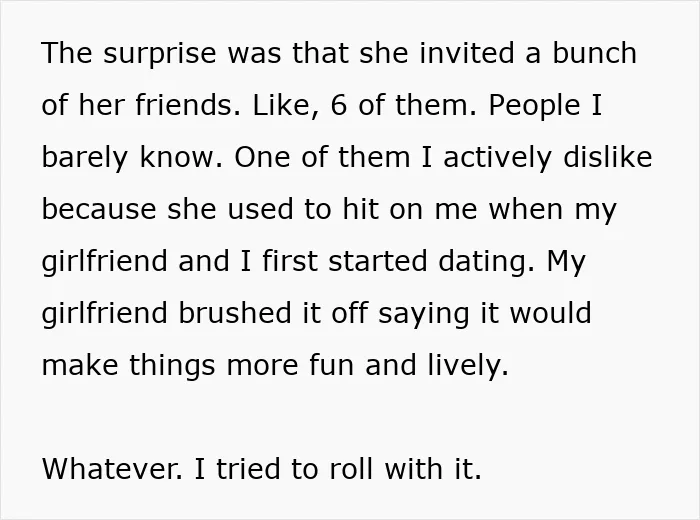The image size is (700, 520).
Task: Click the words "make things more"
Action: [x=170, y=366]
